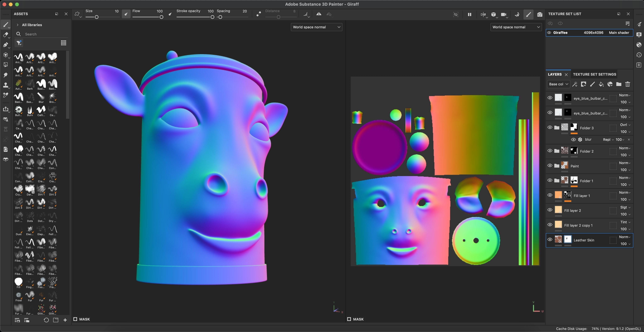Screen dimensions: 644x332
Task: Hide the Leather Skin layer
Action: click(x=550, y=240)
